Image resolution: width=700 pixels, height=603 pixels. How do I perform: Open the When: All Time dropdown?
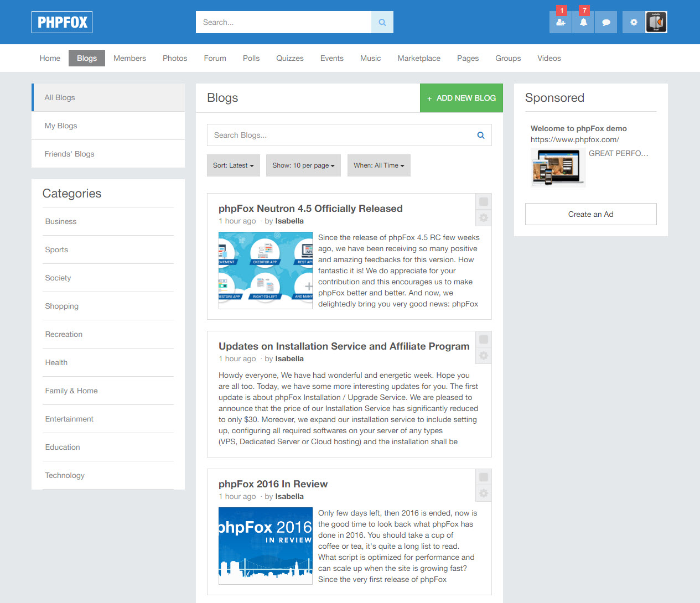click(378, 165)
